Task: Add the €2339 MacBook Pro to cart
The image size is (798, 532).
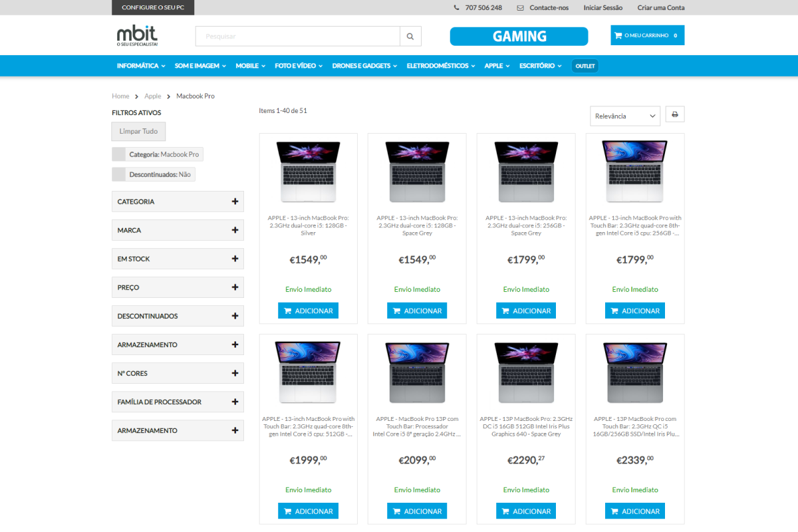Action: coord(635,511)
